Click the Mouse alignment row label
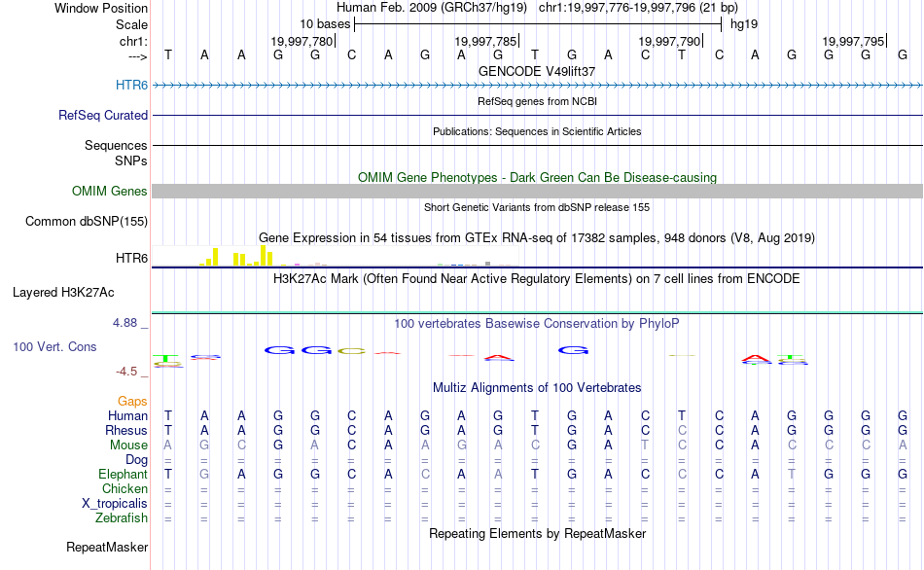Image resolution: width=924 pixels, height=570 pixels. 128,445
